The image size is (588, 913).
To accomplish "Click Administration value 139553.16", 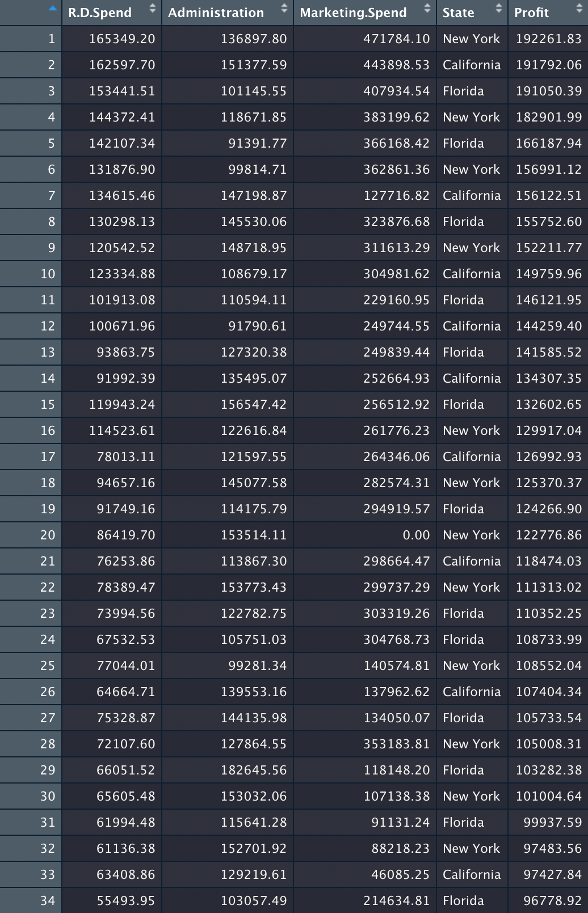I will pos(254,692).
